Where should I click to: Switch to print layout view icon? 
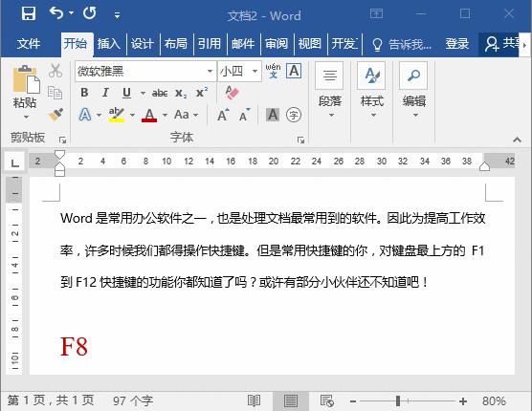pyautogui.click(x=291, y=401)
